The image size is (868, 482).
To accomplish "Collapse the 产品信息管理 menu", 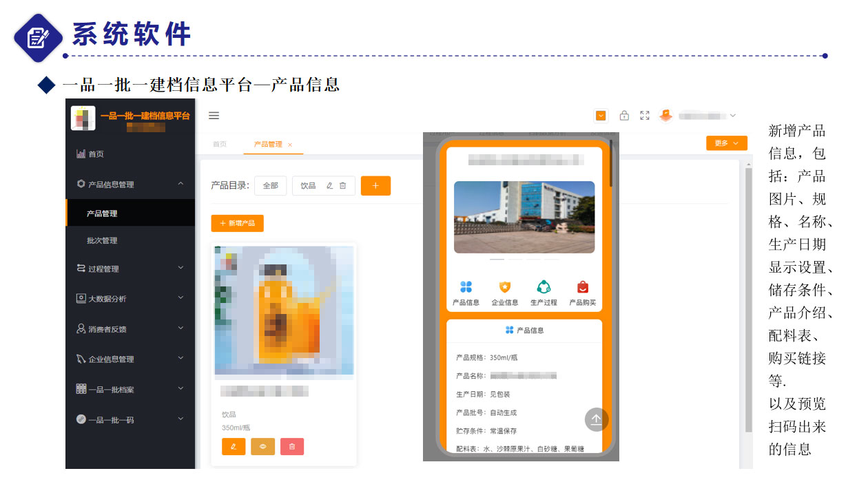I will coord(130,185).
